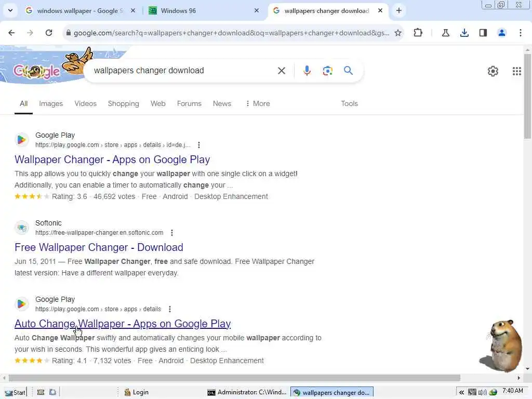Image resolution: width=532 pixels, height=399 pixels.
Task: Select the Videos search tab
Action: tap(86, 103)
